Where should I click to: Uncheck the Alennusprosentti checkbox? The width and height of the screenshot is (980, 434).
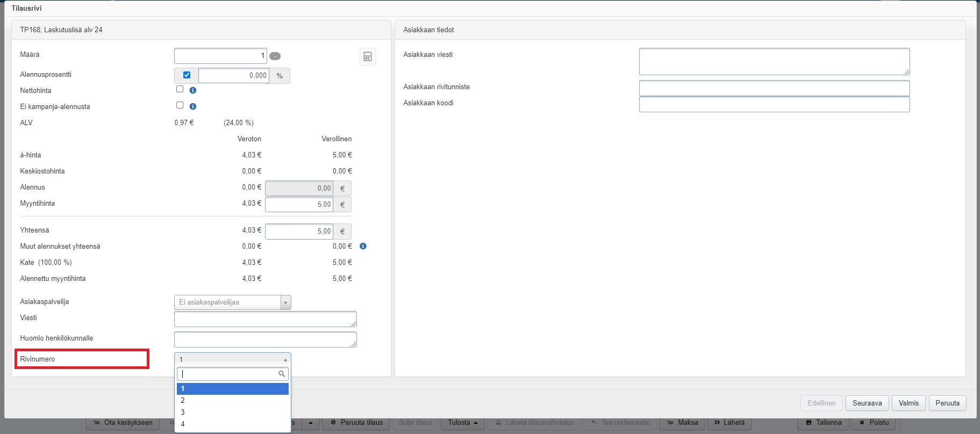[x=187, y=75]
